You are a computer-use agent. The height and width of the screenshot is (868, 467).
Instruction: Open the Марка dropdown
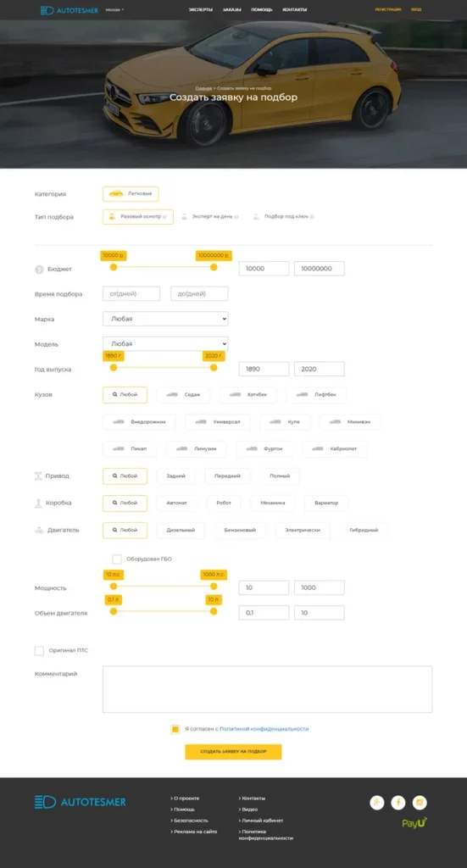165,319
